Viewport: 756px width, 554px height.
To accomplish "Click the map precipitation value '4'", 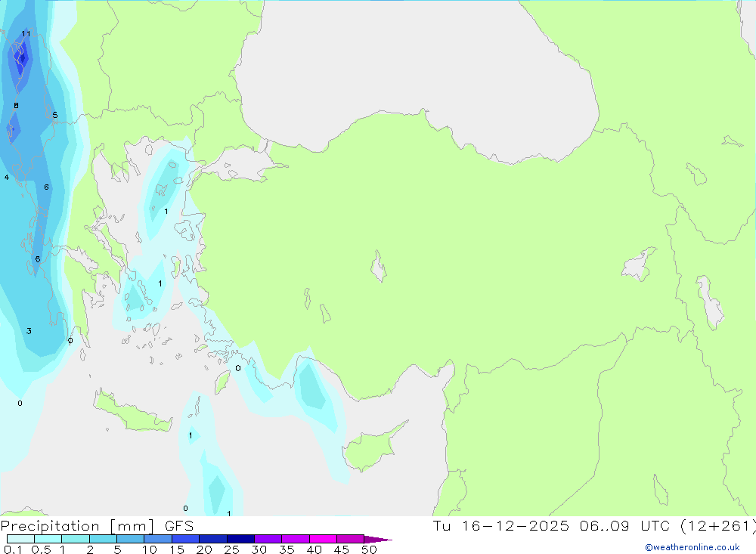I will point(7,178).
